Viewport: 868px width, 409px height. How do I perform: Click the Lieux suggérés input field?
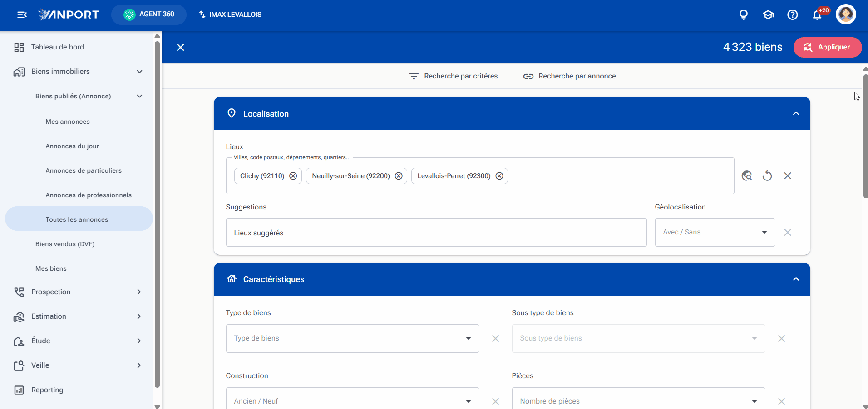[x=436, y=233]
